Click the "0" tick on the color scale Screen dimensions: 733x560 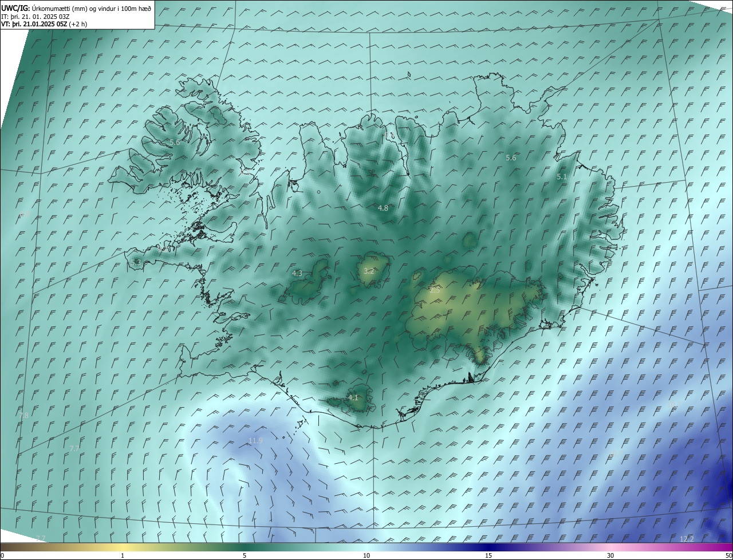point(2,555)
